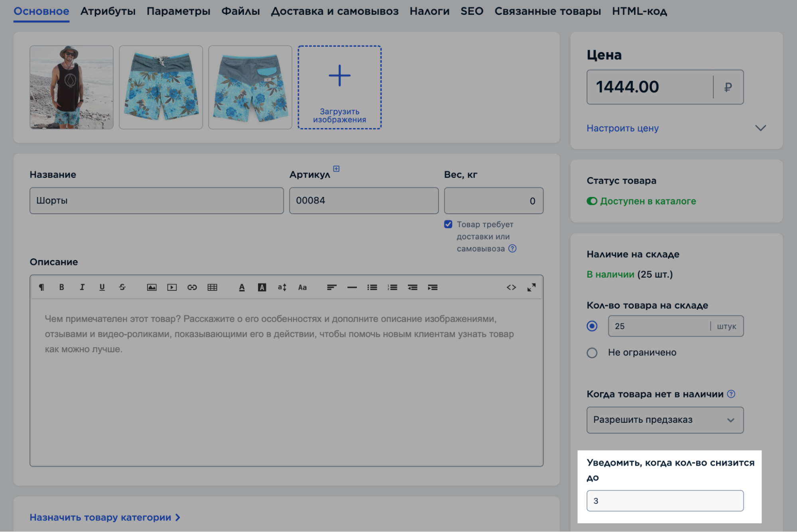
Task: Toggle strikethrough formatting in description editor
Action: coord(122,287)
